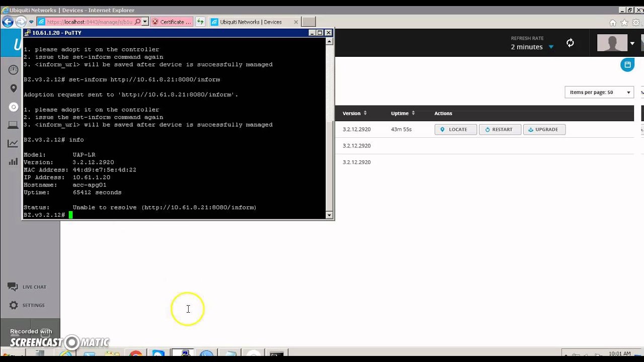The image size is (644, 362).
Task: Click the blue properties panel icon
Action: 627,65
